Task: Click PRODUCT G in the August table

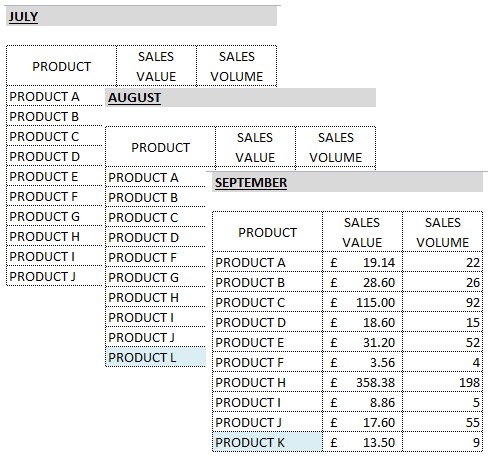Action: pos(155,277)
